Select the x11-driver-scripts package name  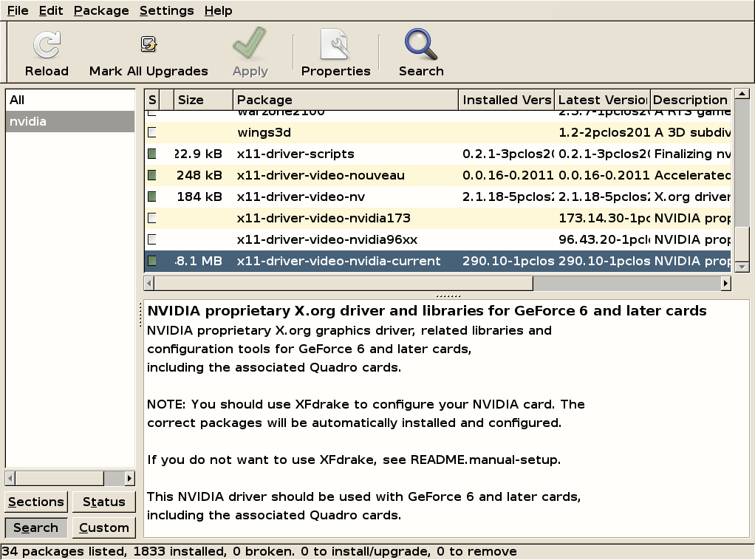tap(295, 154)
